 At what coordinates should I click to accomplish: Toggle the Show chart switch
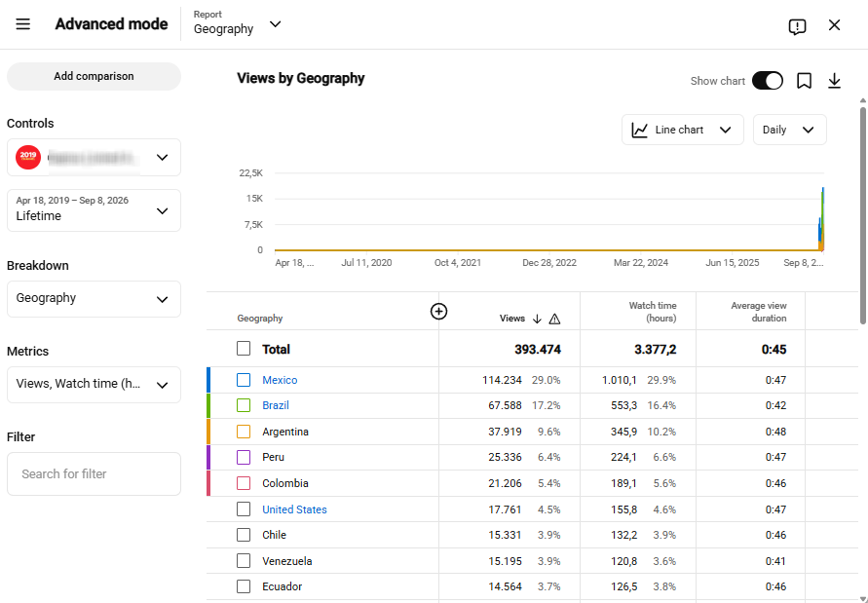click(768, 81)
